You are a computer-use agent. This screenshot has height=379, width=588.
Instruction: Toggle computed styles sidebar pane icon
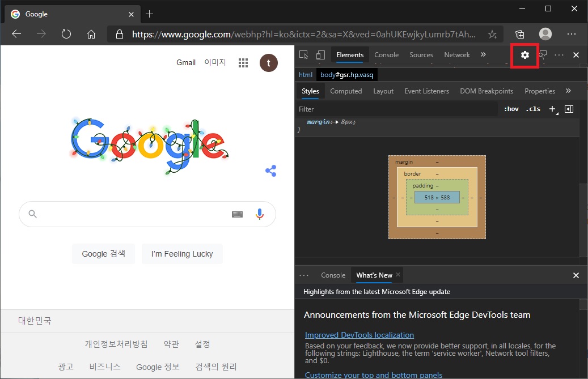(x=569, y=109)
